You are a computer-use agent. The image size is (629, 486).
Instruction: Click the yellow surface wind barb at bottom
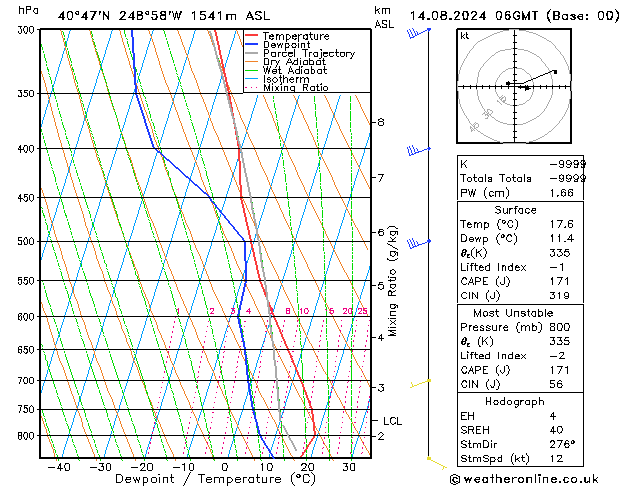tap(436, 461)
